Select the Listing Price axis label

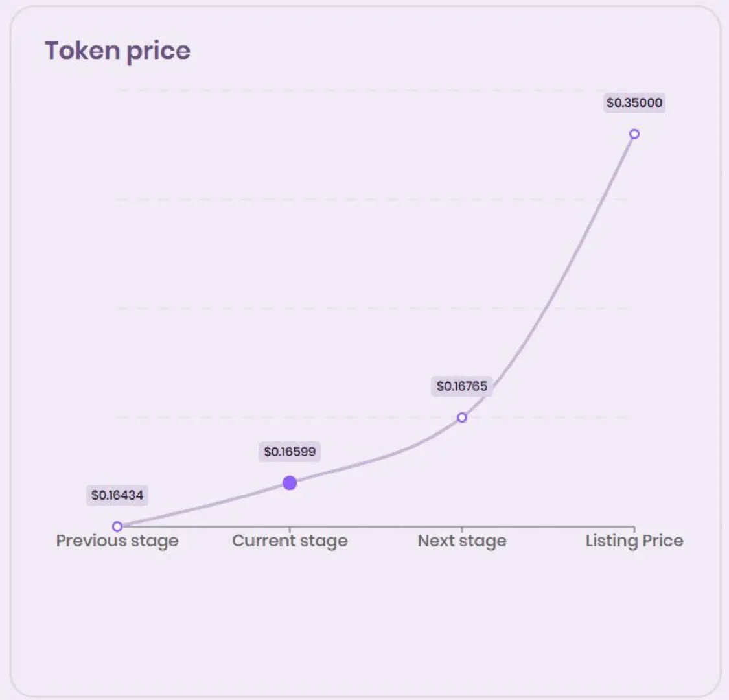pos(634,541)
